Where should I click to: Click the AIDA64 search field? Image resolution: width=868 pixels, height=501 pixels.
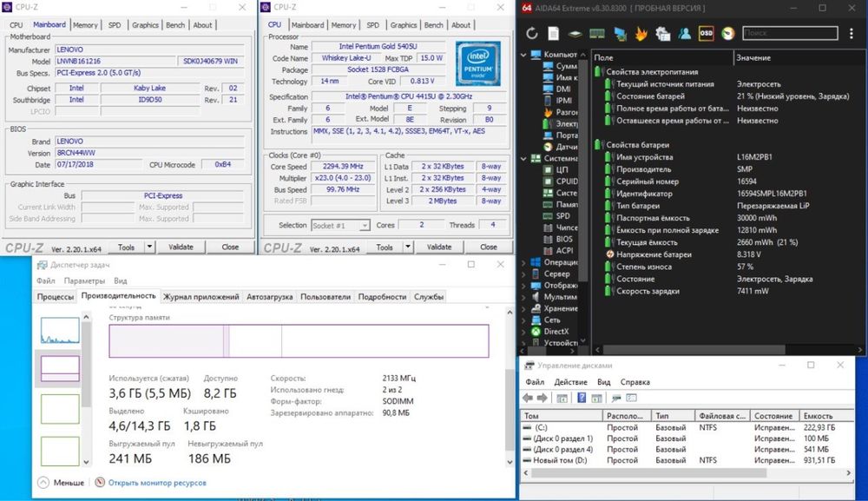point(790,33)
